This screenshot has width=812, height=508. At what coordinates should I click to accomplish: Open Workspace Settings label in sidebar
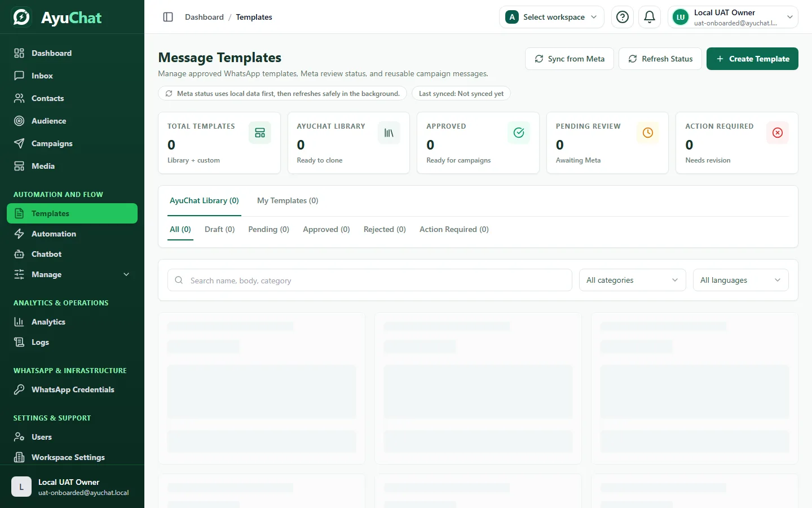click(x=68, y=457)
